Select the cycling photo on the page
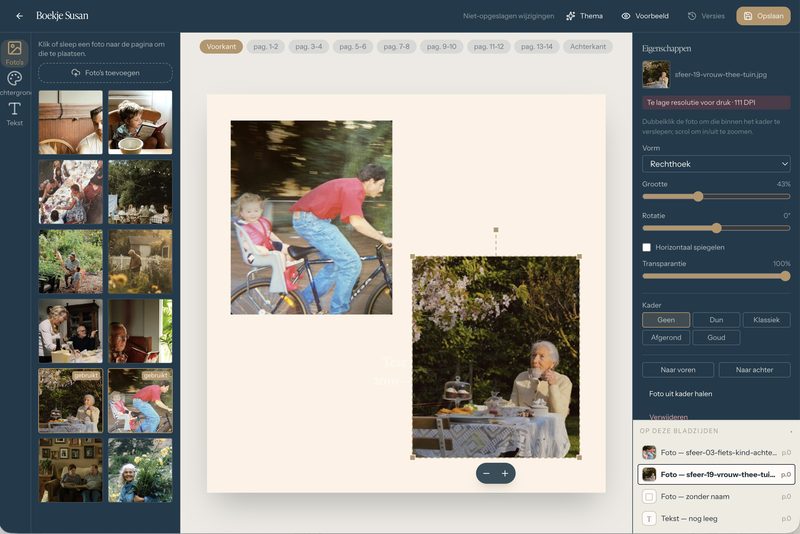 point(311,217)
